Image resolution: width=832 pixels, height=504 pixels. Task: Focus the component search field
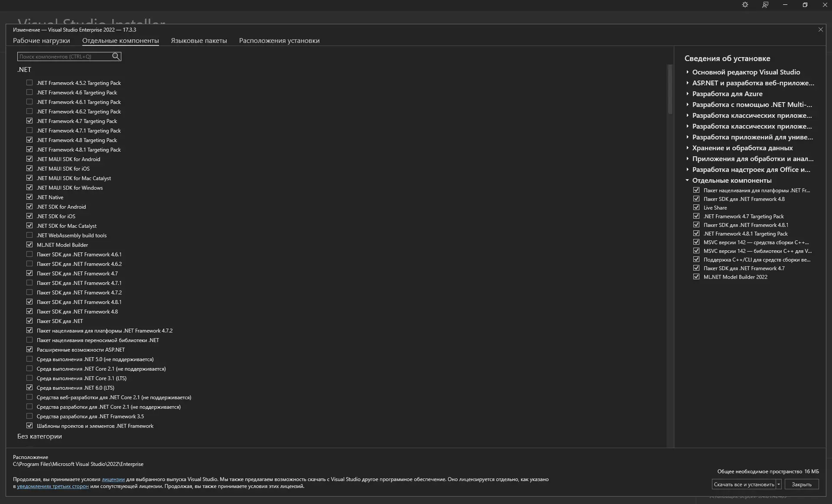(64, 56)
